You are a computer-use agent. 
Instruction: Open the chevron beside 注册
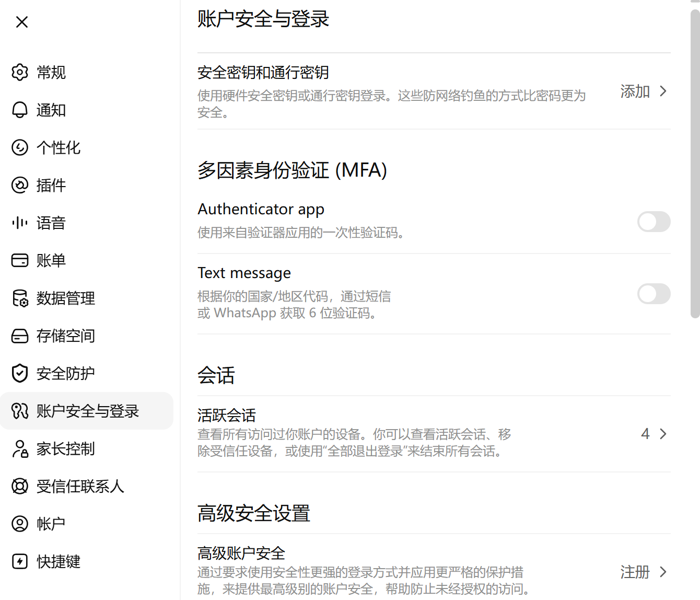click(663, 572)
